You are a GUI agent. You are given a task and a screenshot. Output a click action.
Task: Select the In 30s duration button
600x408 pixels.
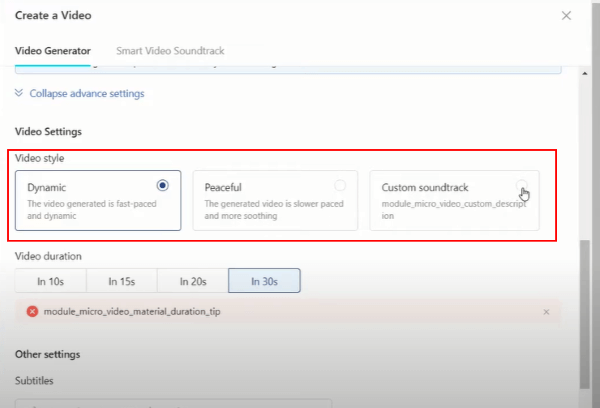264,282
